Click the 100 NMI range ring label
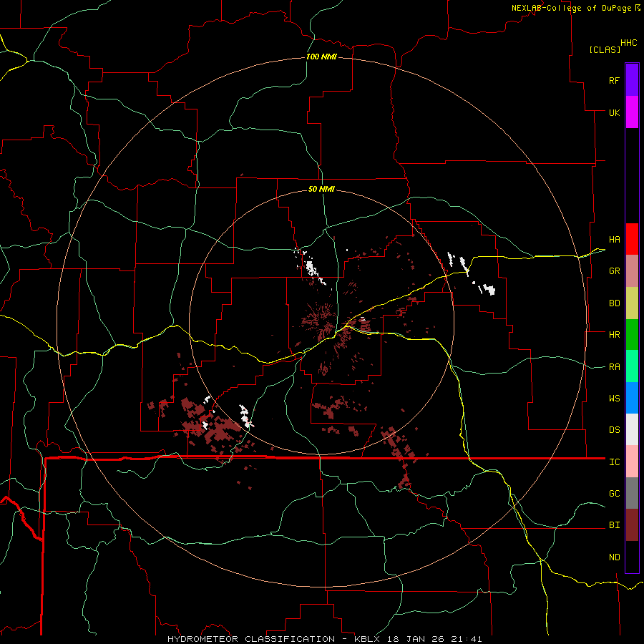Screen dimensions: 644x644 pyautogui.click(x=321, y=57)
